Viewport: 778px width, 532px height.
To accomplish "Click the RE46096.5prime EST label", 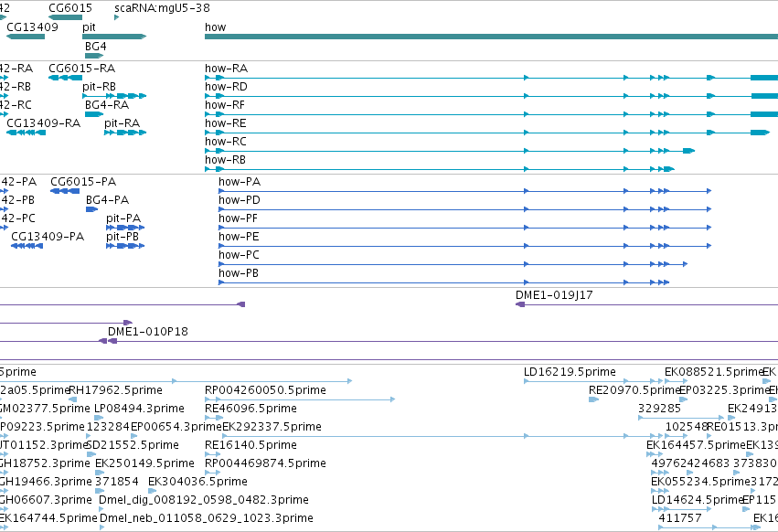I will pyautogui.click(x=250, y=409).
